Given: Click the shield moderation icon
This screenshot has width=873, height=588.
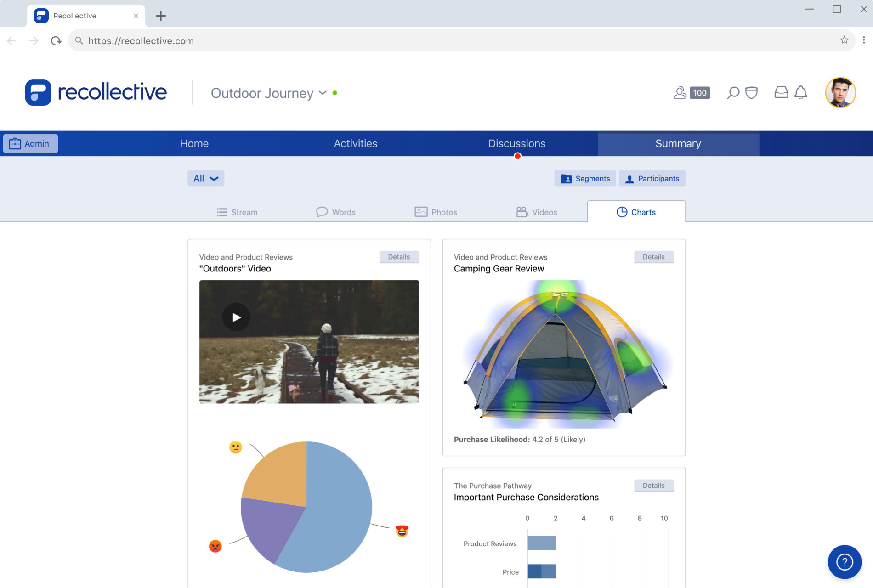Looking at the screenshot, I should 751,92.
